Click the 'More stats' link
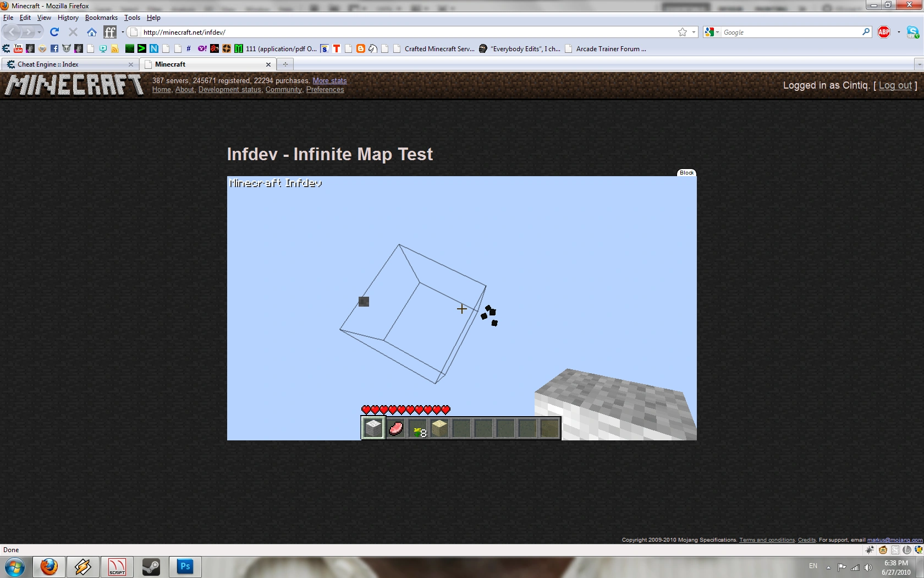The height and width of the screenshot is (578, 924). pyautogui.click(x=330, y=80)
